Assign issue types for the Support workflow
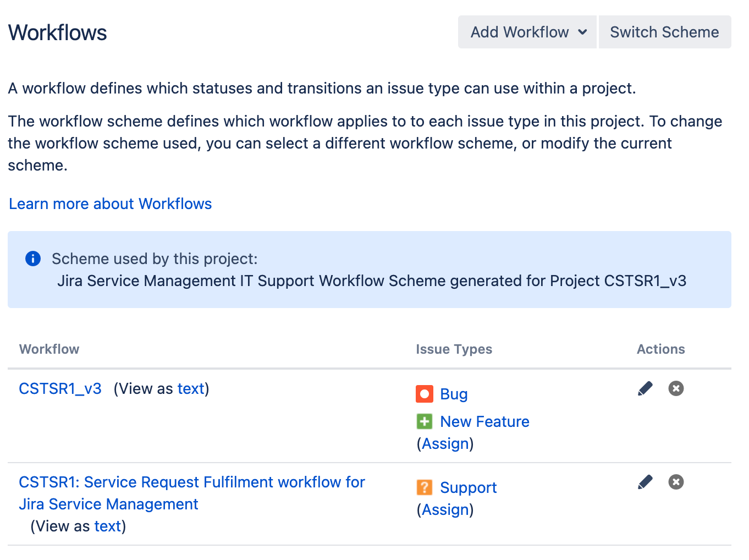Image resolution: width=749 pixels, height=560 pixels. click(445, 509)
